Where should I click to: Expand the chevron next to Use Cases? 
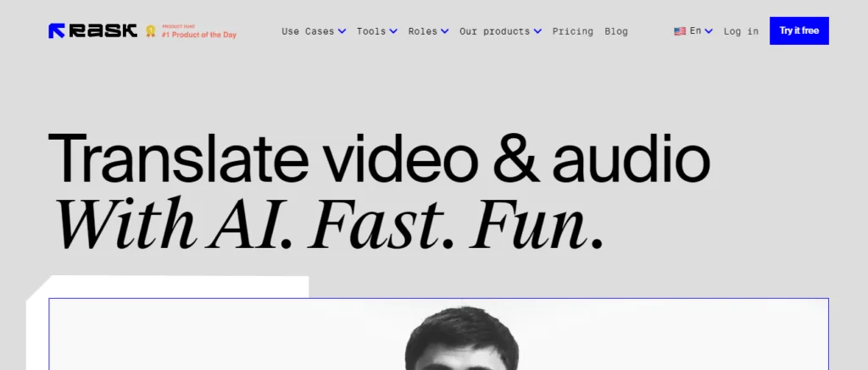click(342, 31)
